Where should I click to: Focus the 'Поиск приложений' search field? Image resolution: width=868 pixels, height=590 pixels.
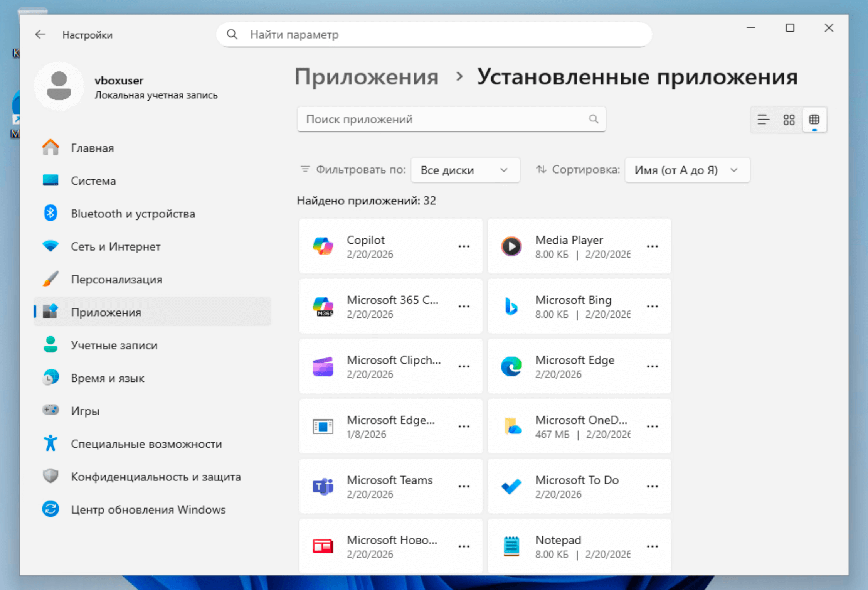coord(443,120)
